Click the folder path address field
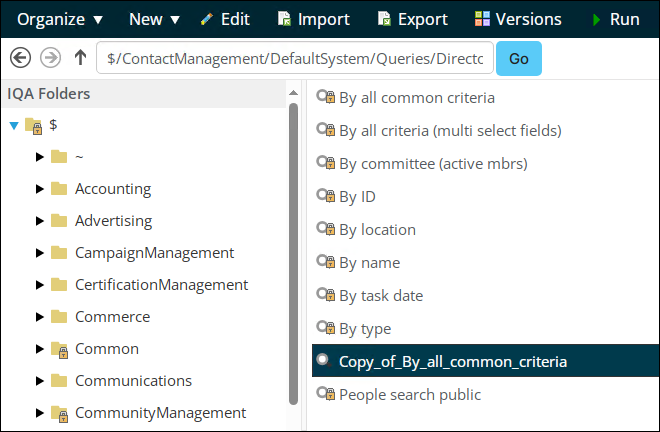This screenshot has height=432, width=660. (x=295, y=58)
